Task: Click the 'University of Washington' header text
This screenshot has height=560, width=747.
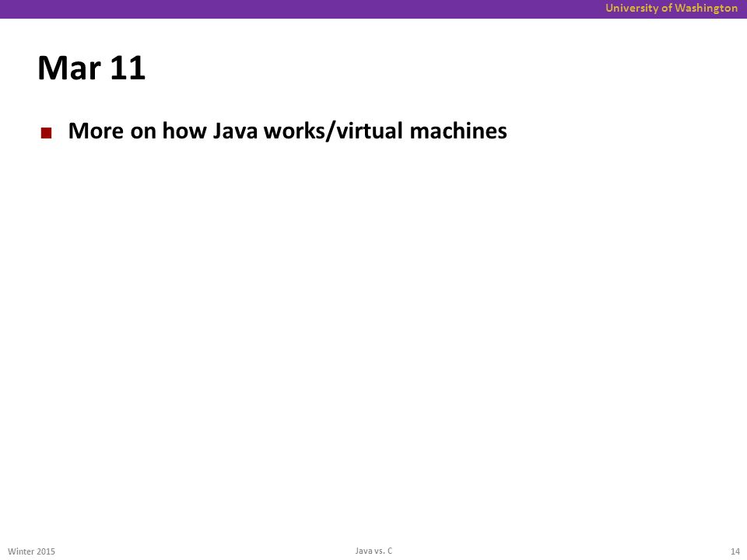Action: (672, 8)
